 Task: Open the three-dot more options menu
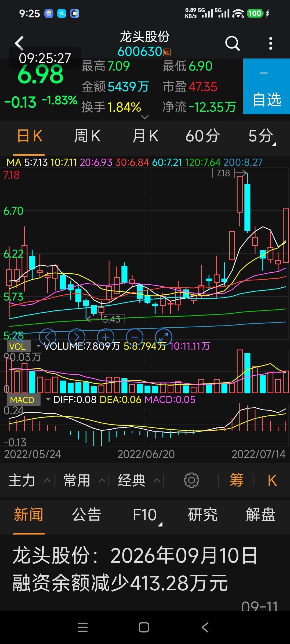pyautogui.click(x=271, y=43)
